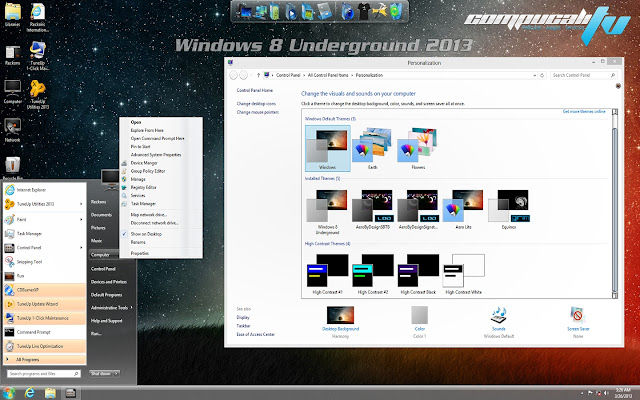Image resolution: width=640 pixels, height=400 pixels.
Task: Open the Shut down options arrow
Action: (116, 373)
